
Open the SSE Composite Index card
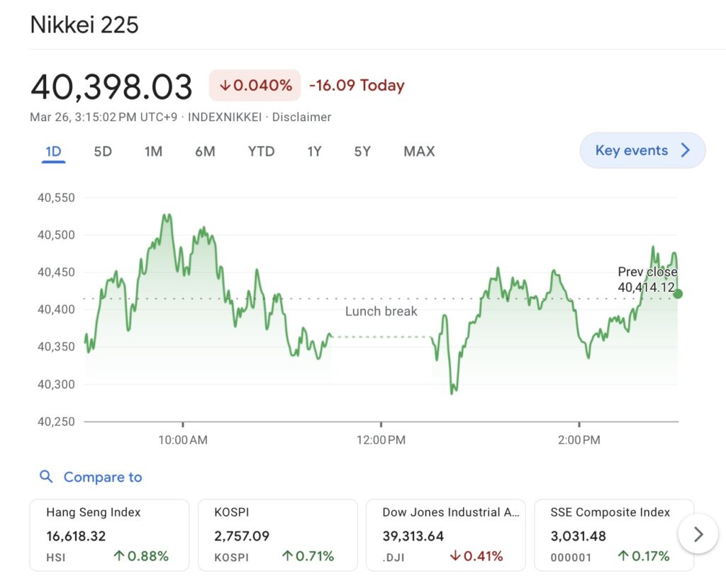[x=614, y=535]
